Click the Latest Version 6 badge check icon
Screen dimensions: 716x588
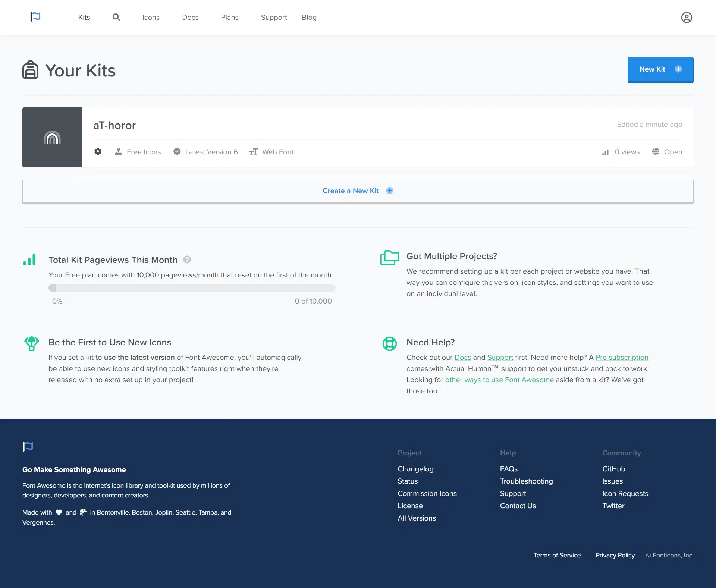click(x=177, y=151)
